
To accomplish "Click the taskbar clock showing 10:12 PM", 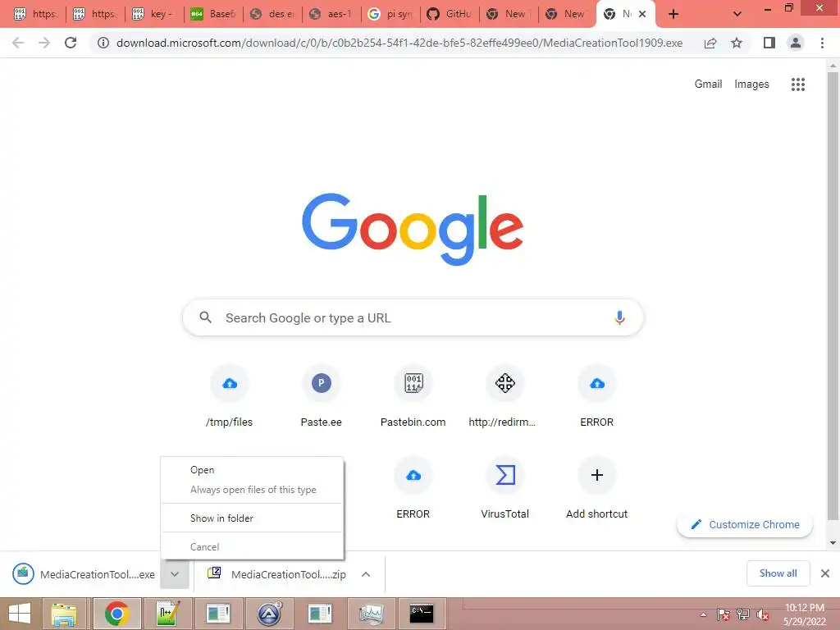I will 804,614.
